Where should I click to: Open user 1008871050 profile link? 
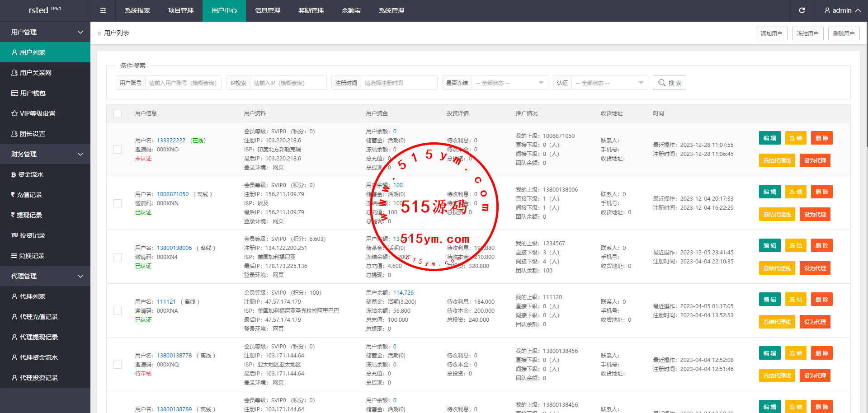[x=173, y=194]
